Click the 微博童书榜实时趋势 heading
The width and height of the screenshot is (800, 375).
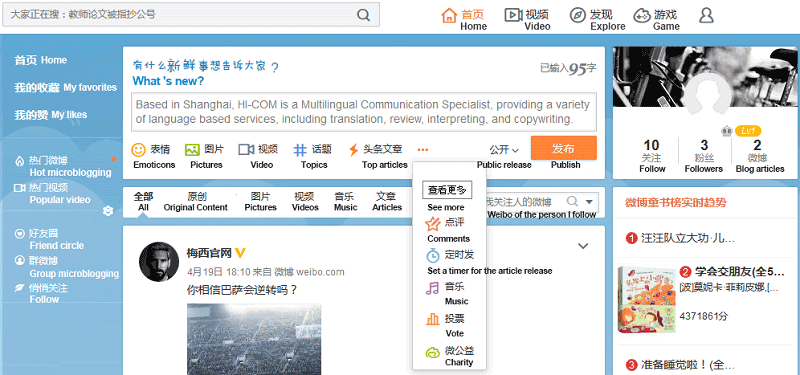(676, 203)
